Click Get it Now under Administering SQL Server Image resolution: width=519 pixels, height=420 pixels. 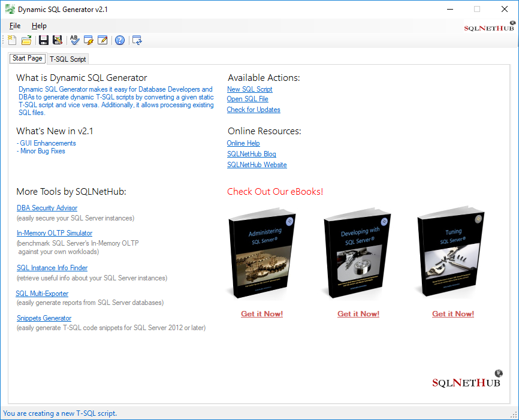point(262,314)
